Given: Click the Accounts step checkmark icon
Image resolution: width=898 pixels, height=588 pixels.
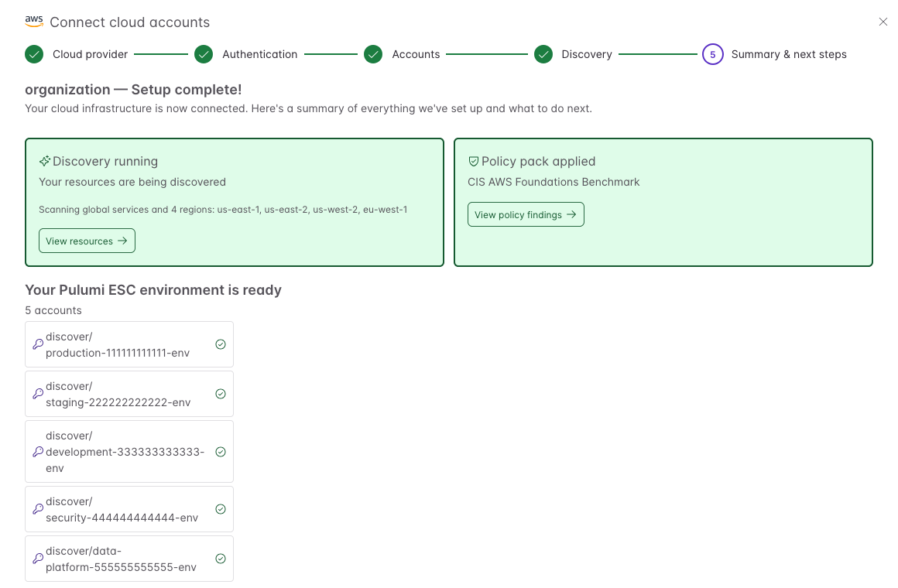Looking at the screenshot, I should click(373, 54).
